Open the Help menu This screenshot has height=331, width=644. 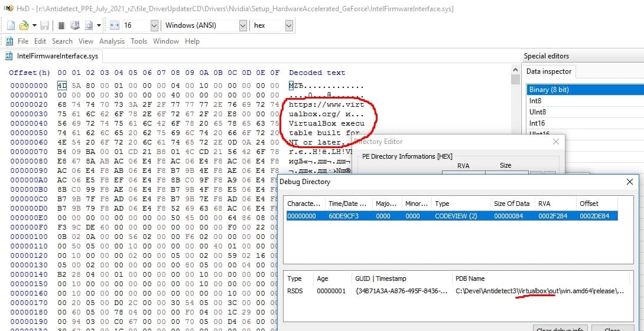pyautogui.click(x=192, y=41)
